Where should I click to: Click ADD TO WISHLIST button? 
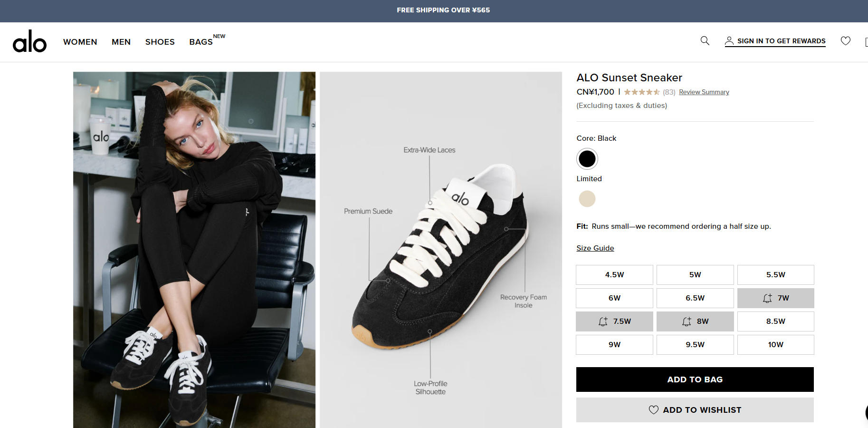(695, 410)
